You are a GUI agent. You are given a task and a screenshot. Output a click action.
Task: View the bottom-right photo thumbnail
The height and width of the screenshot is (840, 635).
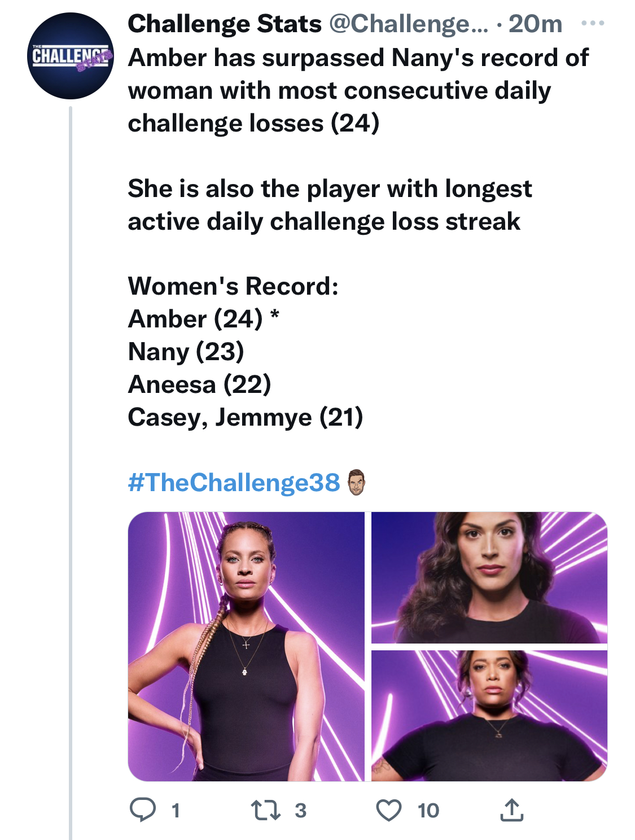[489, 716]
